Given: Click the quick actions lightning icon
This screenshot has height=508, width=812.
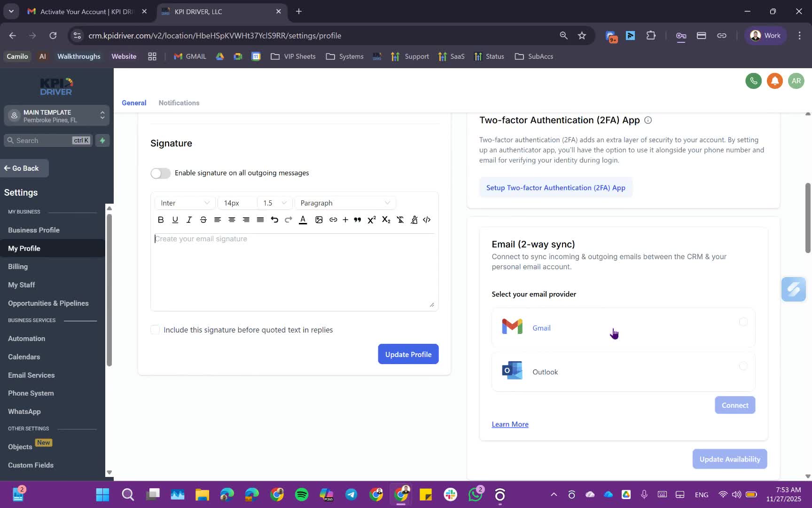Looking at the screenshot, I should click(x=102, y=140).
